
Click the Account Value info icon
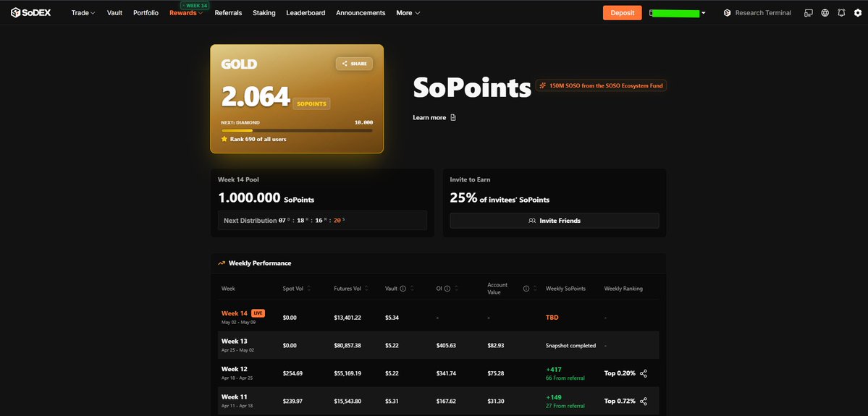526,289
